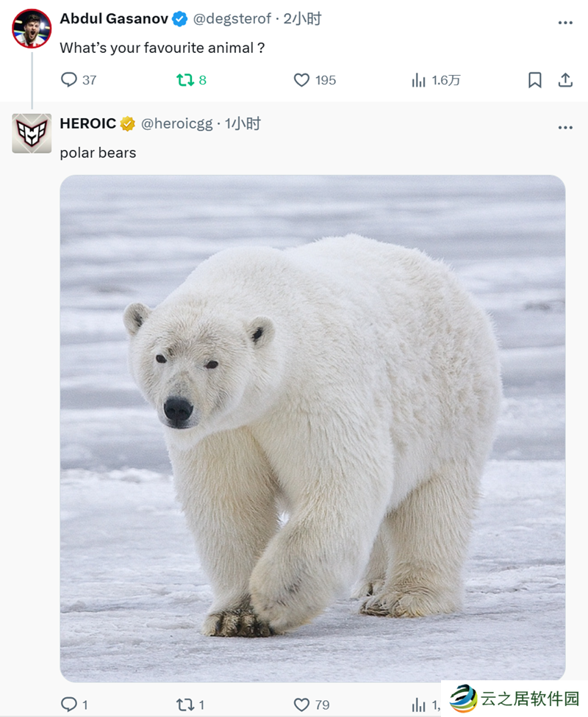Image resolution: width=588 pixels, height=717 pixels.
Task: Reply to HEROIC's polar bears tweet
Action: coord(69,705)
